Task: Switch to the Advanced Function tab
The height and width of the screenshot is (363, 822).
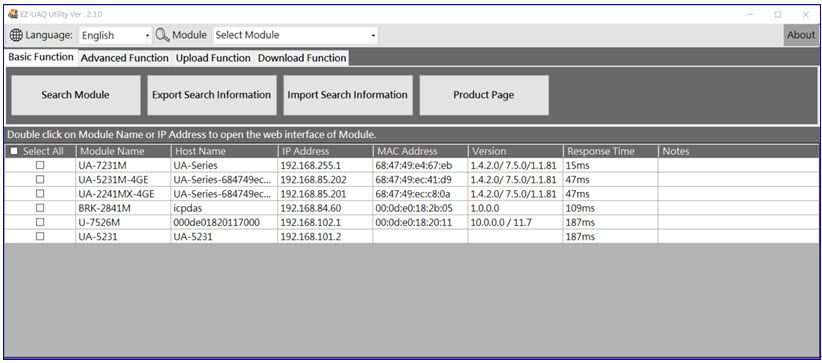Action: [125, 58]
